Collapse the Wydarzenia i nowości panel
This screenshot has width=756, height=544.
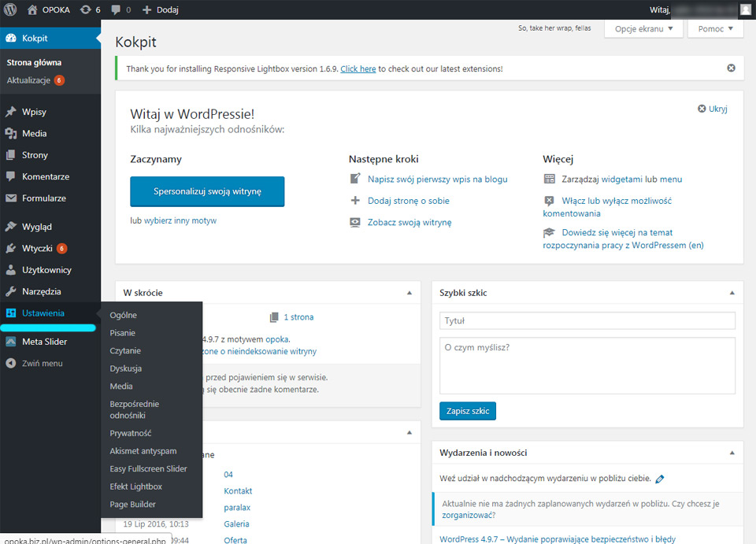[x=732, y=453]
